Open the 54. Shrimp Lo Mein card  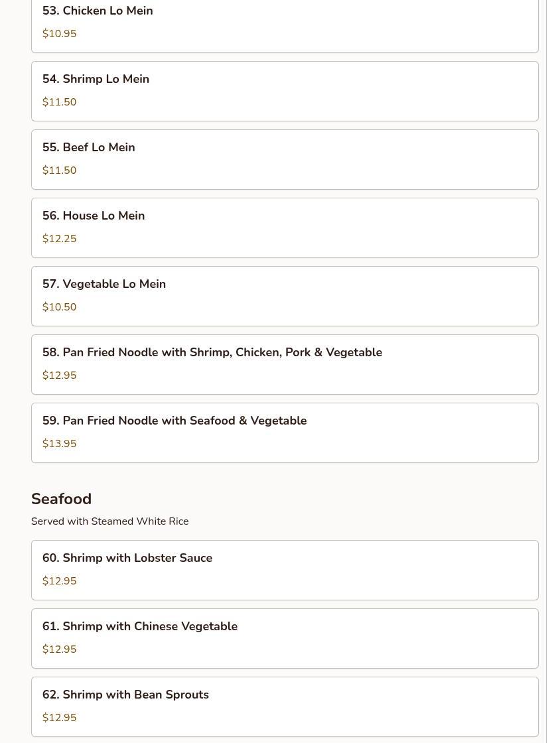point(285,91)
